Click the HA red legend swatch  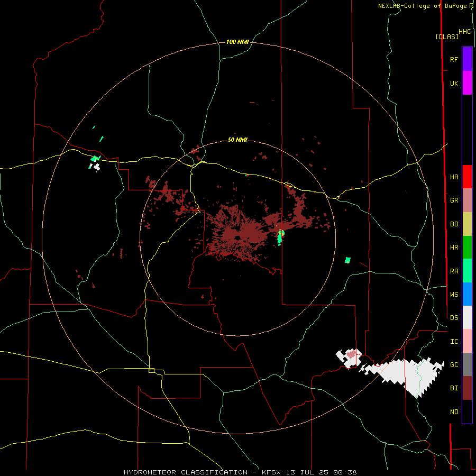[467, 177]
